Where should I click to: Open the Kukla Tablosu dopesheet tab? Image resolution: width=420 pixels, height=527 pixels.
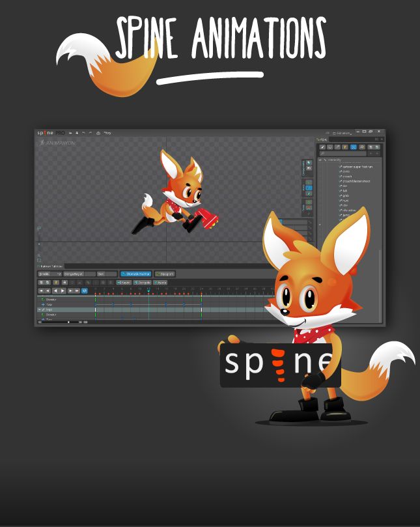point(51,266)
